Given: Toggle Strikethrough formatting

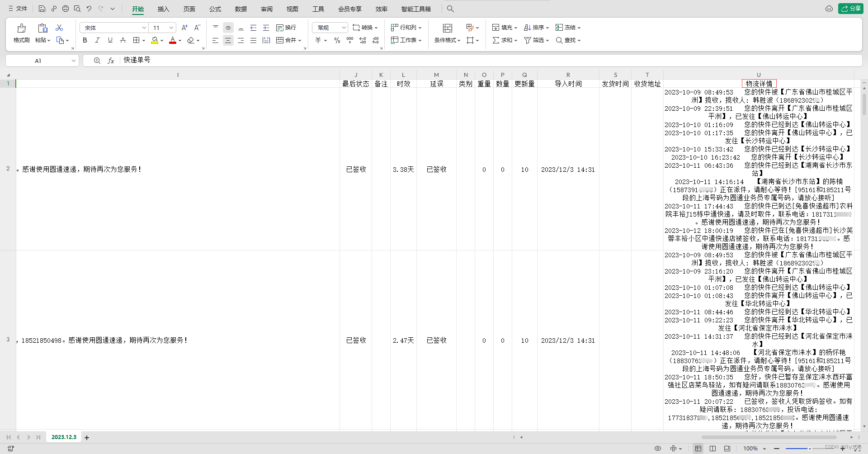Looking at the screenshot, I should click(x=123, y=40).
